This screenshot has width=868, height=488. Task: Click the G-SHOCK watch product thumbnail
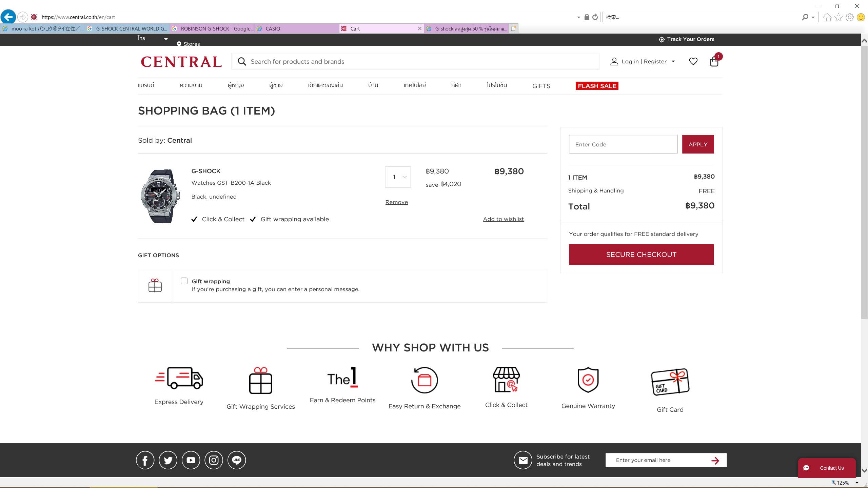tap(160, 196)
